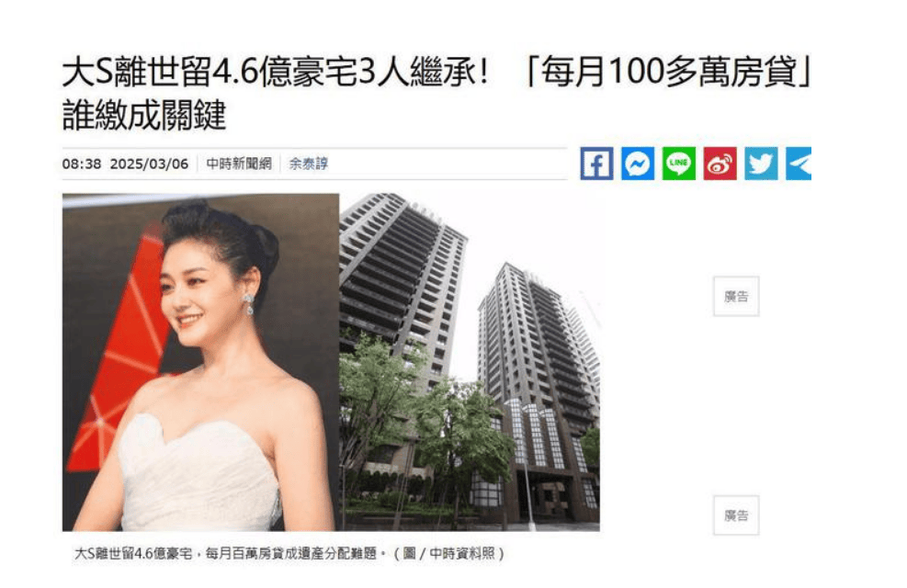Click the publish date 2025/03/06
The height and width of the screenshot is (588, 907).
coord(149,164)
